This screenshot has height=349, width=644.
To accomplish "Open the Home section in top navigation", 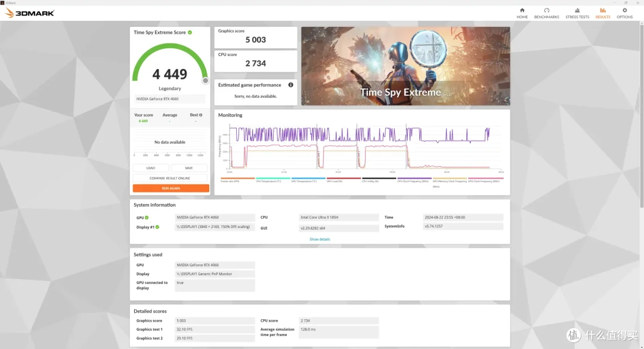I will click(x=522, y=13).
